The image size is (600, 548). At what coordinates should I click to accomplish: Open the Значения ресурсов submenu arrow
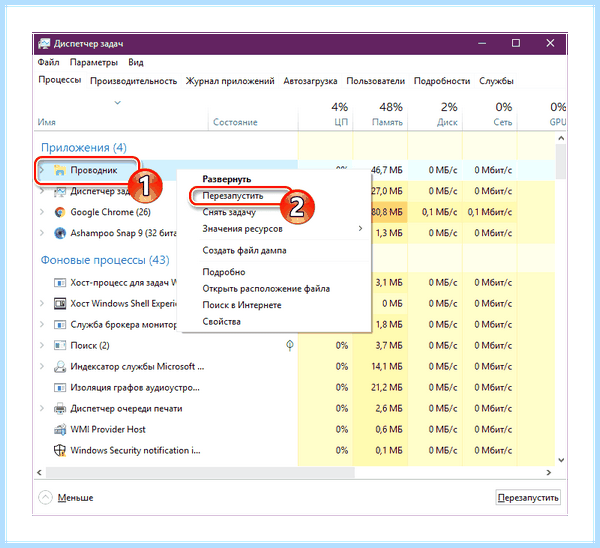[360, 228]
